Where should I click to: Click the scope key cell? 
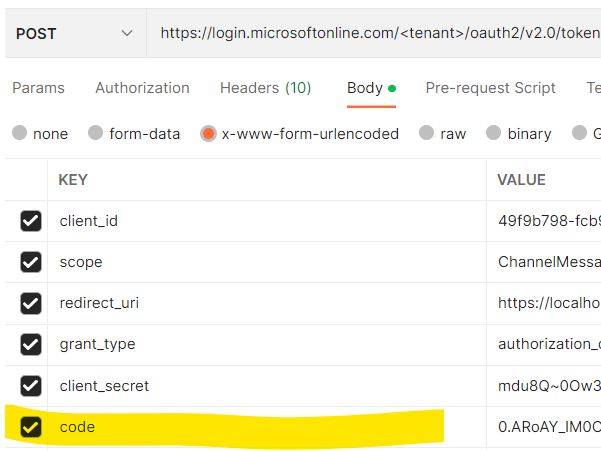tap(267, 262)
